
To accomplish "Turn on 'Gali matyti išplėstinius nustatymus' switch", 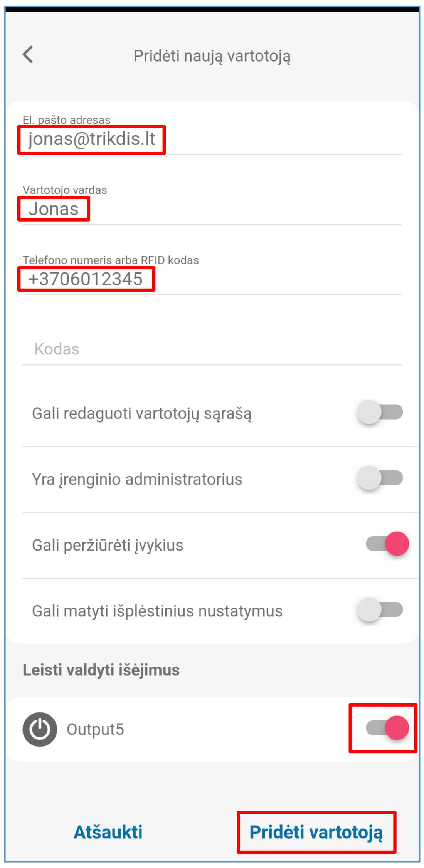I will coord(380,610).
